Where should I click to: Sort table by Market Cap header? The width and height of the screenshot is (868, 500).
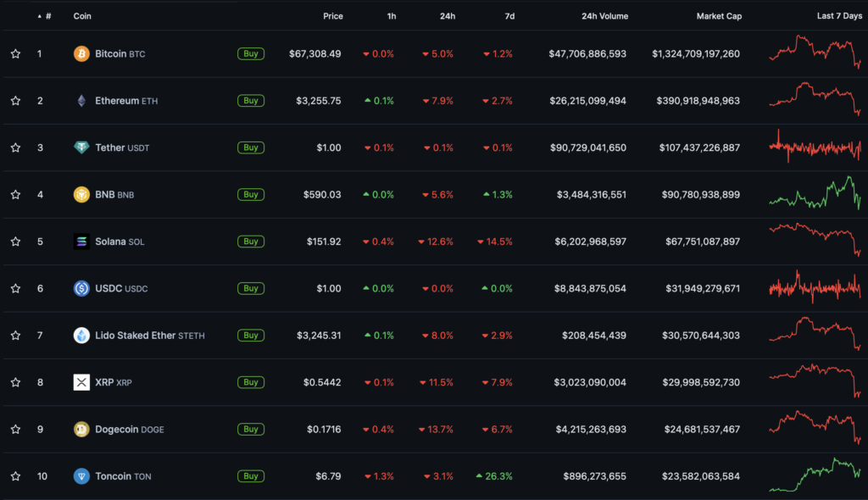point(718,16)
